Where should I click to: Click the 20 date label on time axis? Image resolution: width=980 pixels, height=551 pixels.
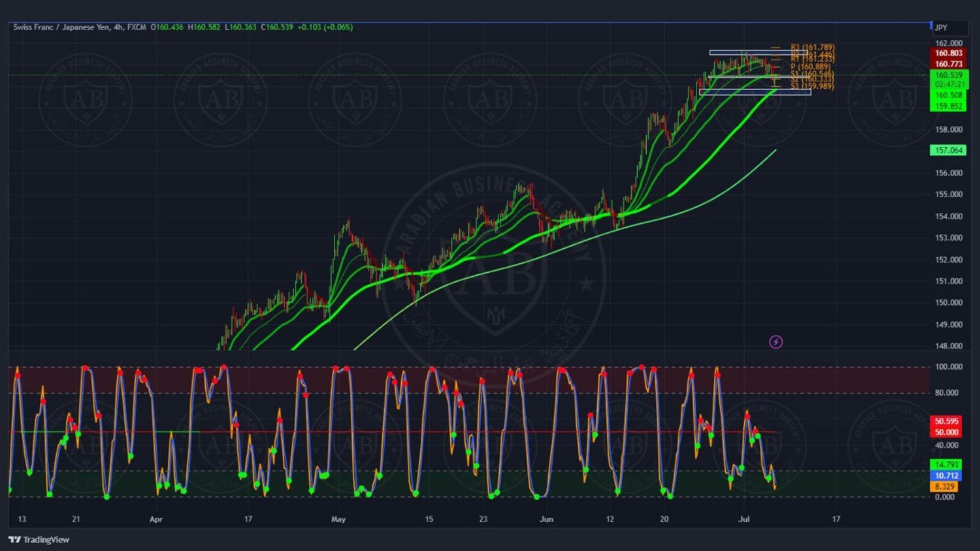tap(664, 520)
